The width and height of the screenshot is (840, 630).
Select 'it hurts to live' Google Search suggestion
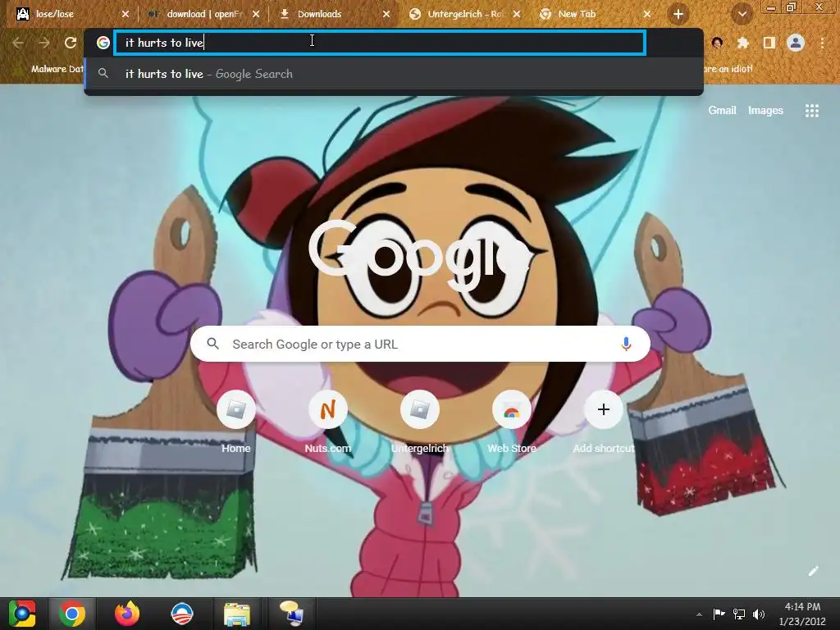(x=394, y=74)
